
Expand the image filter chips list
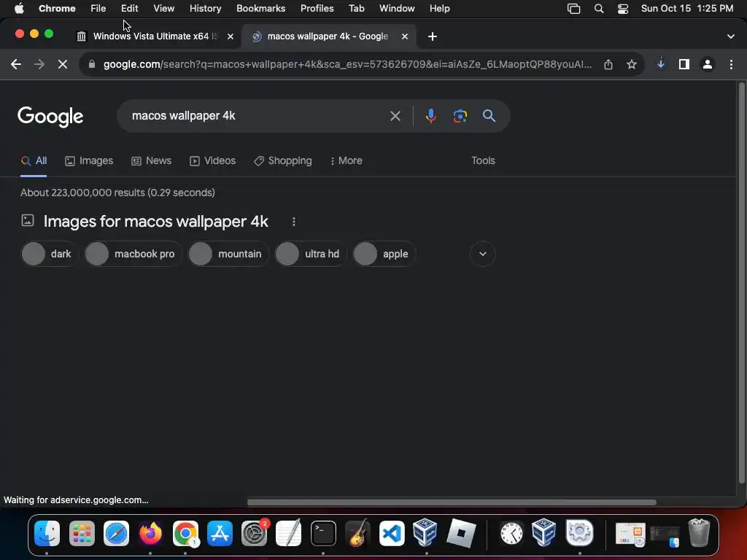(483, 254)
